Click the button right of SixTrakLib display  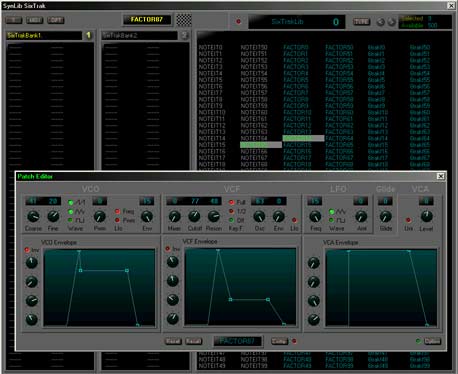tap(361, 22)
